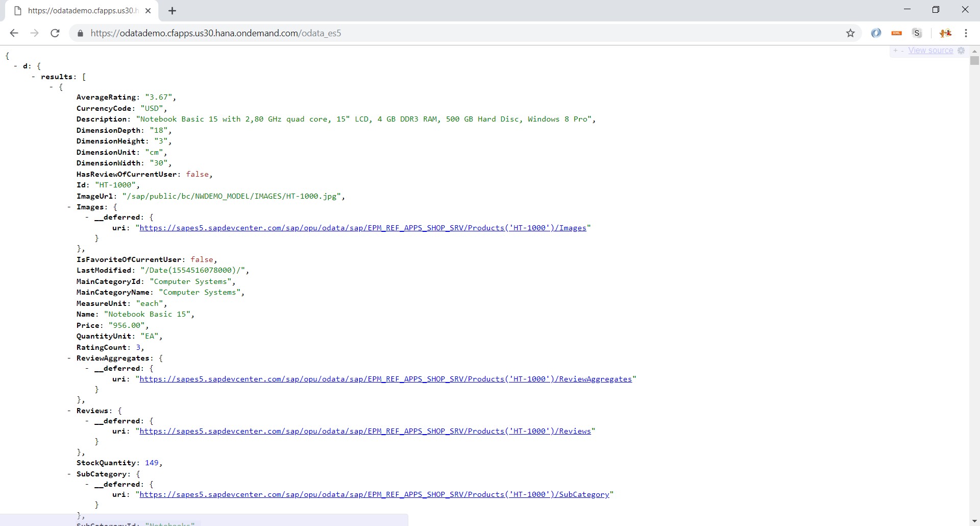
Task: Collapse the SubCategory node
Action: coord(69,474)
